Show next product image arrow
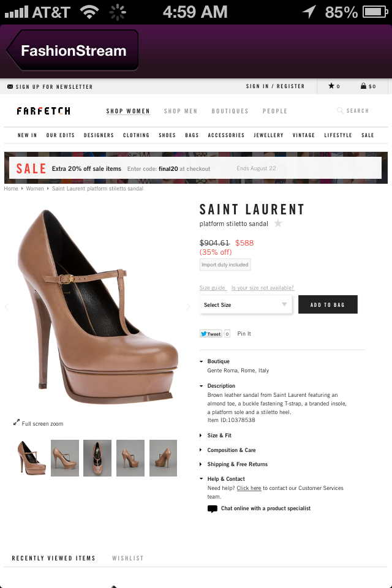The image size is (392, 588). tap(188, 307)
